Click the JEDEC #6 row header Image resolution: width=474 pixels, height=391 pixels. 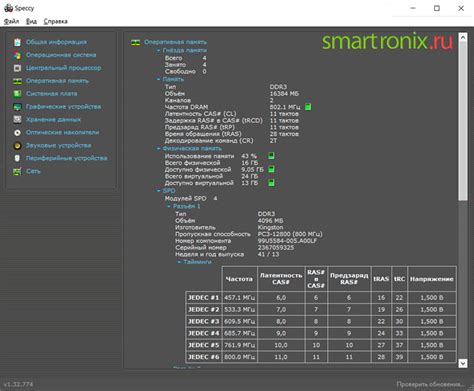coord(204,357)
